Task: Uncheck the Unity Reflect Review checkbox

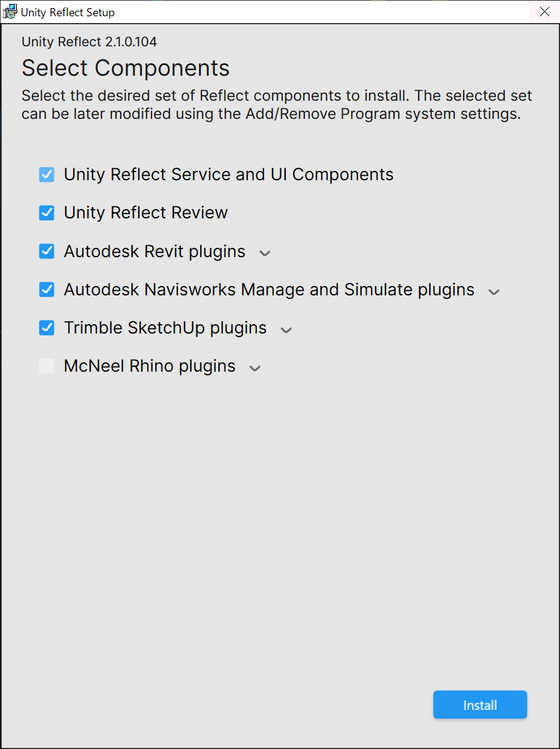Action: 47,213
